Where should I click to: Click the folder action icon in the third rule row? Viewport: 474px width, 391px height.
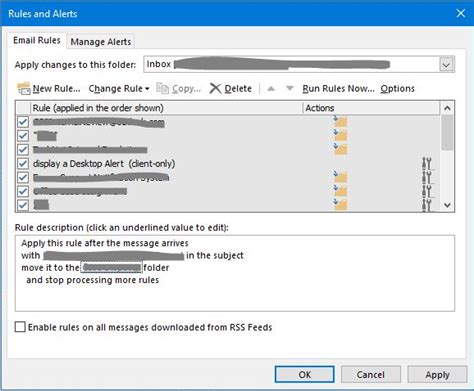pyautogui.click(x=340, y=149)
